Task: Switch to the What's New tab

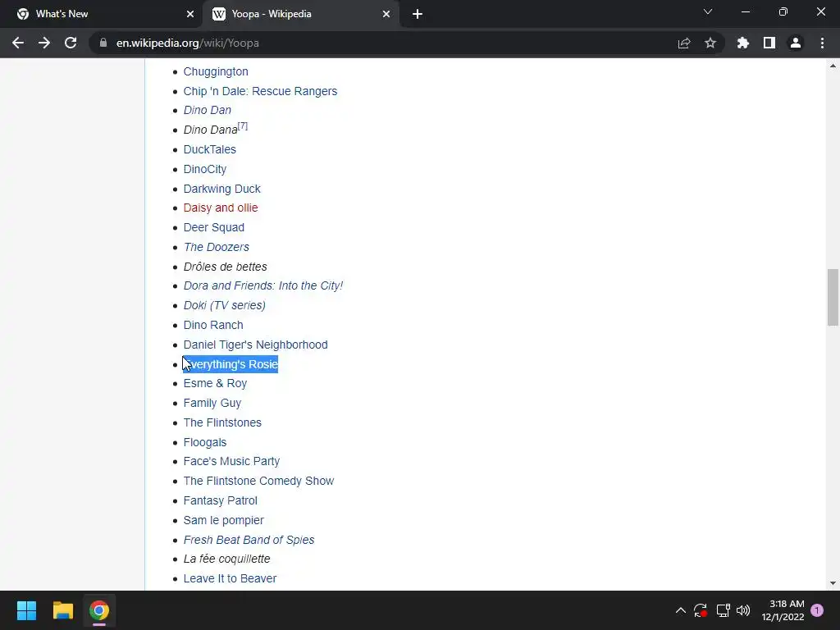Action: (x=101, y=14)
